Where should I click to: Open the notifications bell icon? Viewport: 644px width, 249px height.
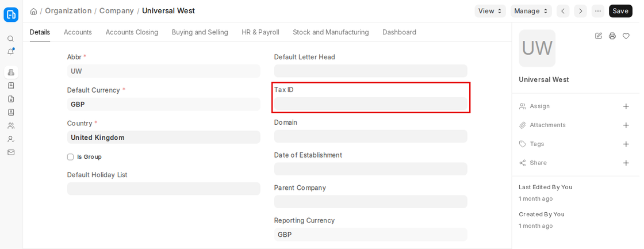[11, 52]
